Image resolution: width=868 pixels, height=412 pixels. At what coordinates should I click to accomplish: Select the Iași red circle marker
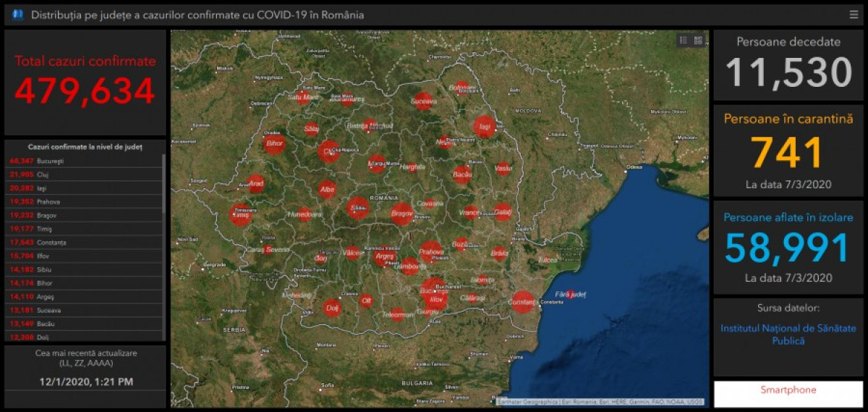tap(485, 127)
